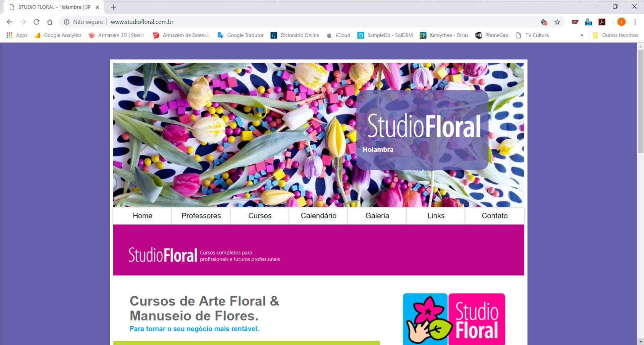644x345 pixels.
Task: Open the Google Analytics bookmark
Action: click(x=58, y=35)
